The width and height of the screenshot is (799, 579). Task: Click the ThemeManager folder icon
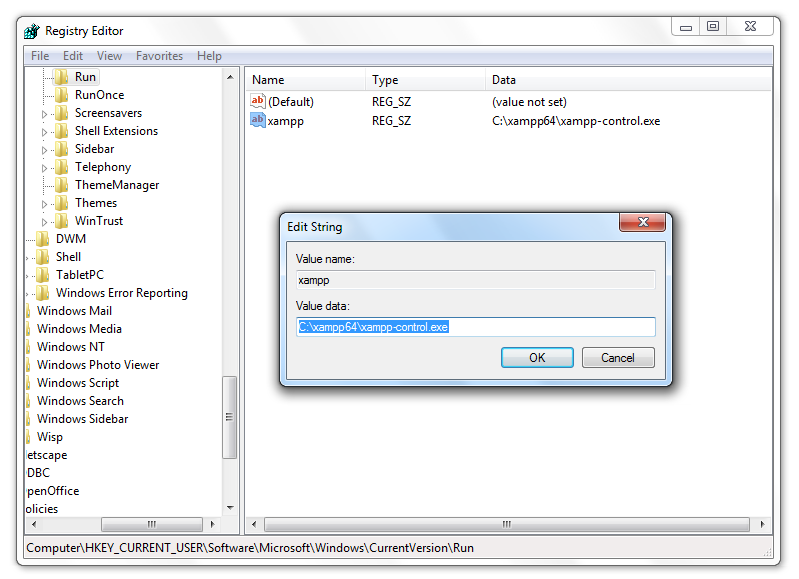[x=61, y=185]
